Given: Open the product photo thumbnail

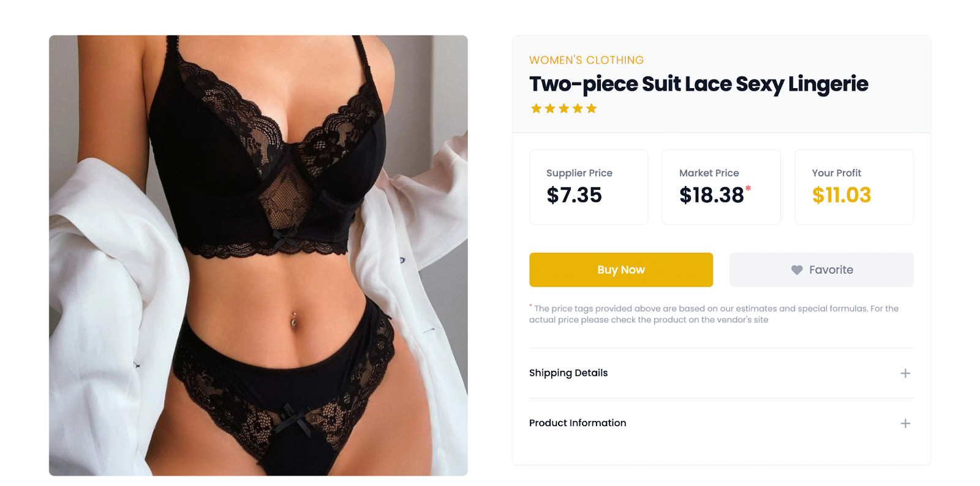Looking at the screenshot, I should coord(258,255).
